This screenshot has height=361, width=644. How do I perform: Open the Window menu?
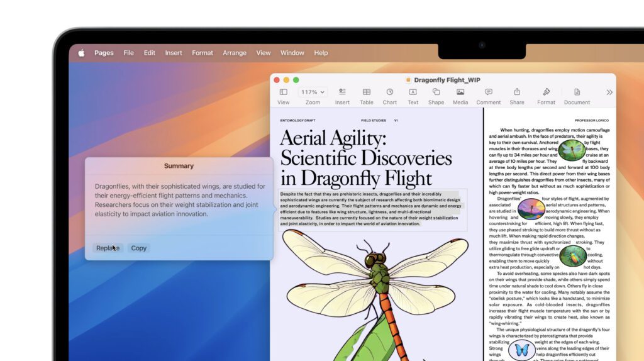pyautogui.click(x=292, y=53)
